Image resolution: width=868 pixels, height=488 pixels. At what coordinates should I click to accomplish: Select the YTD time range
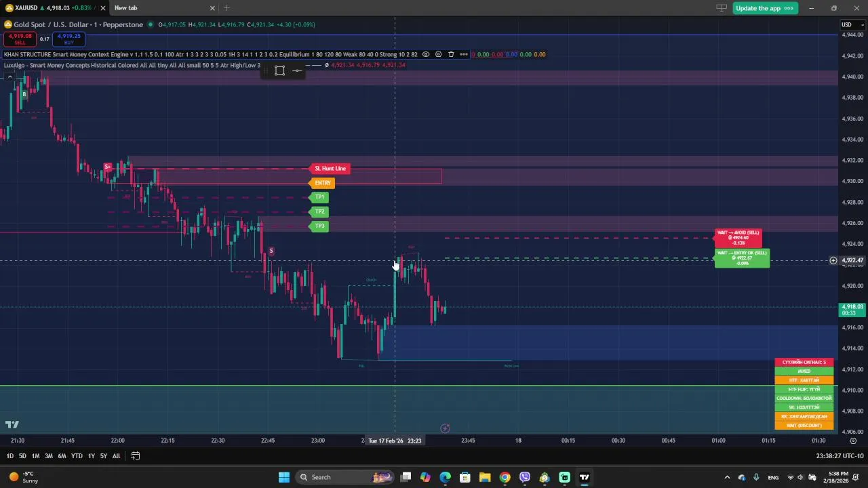pos(77,456)
